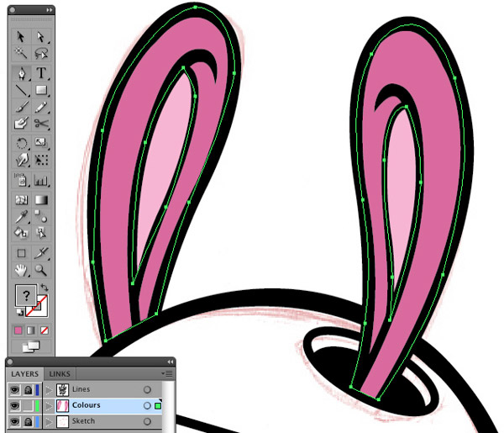Screen dimensions: 504x433
Task: Click the Sketch layer thumbnail
Action: point(63,421)
